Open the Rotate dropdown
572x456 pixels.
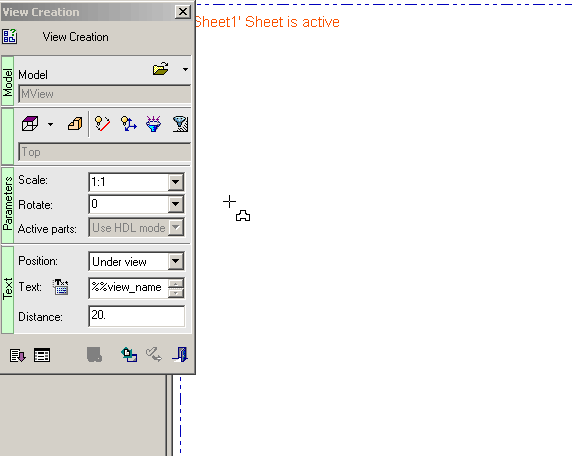[175, 204]
